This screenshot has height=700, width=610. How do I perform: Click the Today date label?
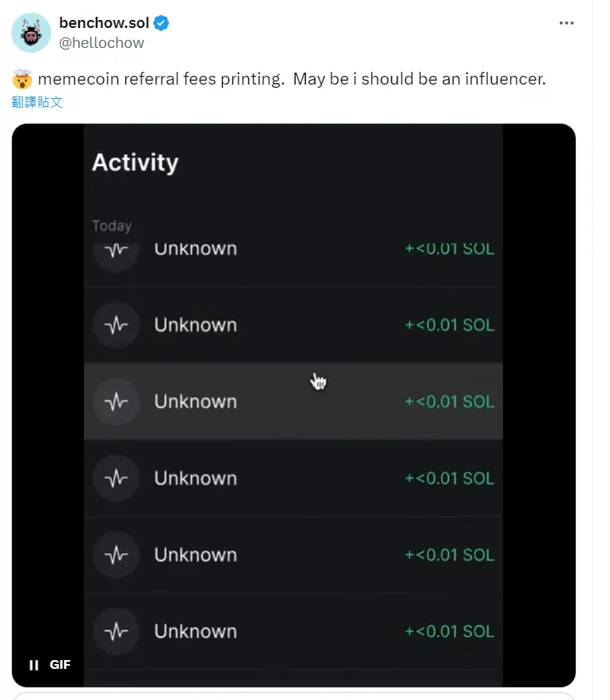112,226
